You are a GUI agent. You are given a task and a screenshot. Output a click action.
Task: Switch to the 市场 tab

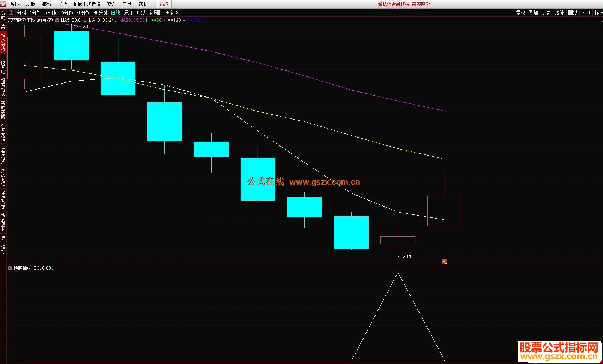(x=164, y=4)
